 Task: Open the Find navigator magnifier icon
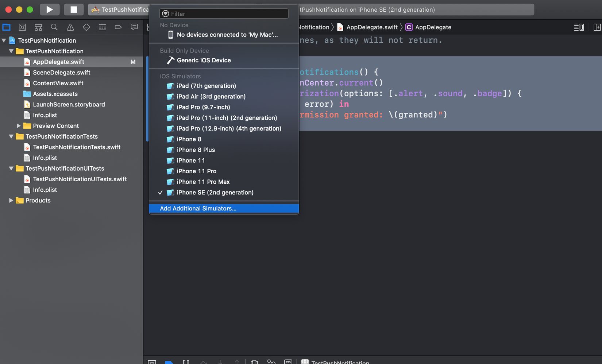[x=54, y=27]
